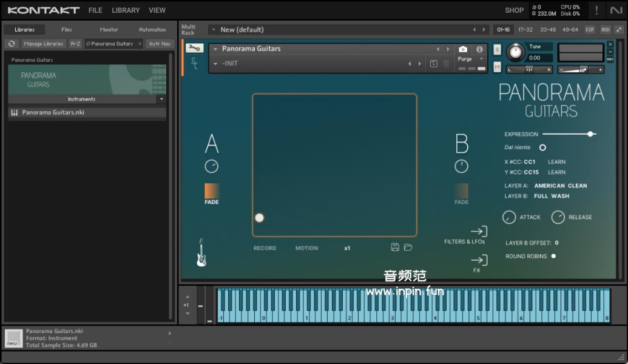This screenshot has width=628, height=364.
Task: Click the Manage Libraries button
Action: click(44, 44)
